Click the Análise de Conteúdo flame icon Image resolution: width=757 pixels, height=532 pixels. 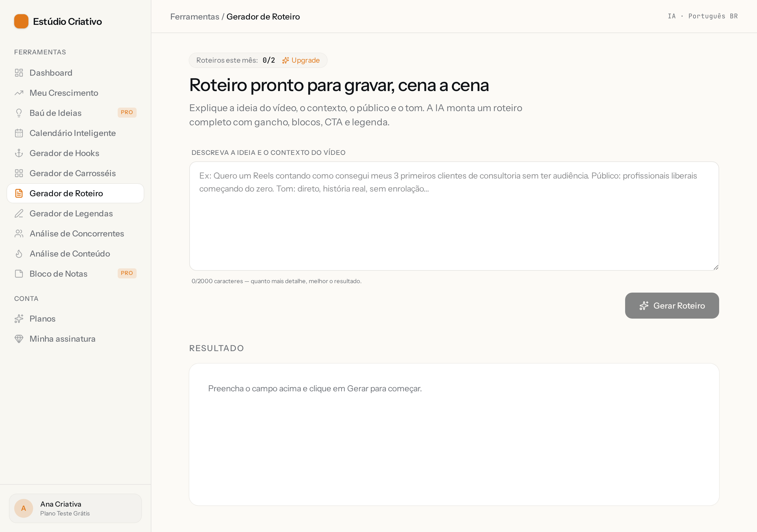pos(19,254)
